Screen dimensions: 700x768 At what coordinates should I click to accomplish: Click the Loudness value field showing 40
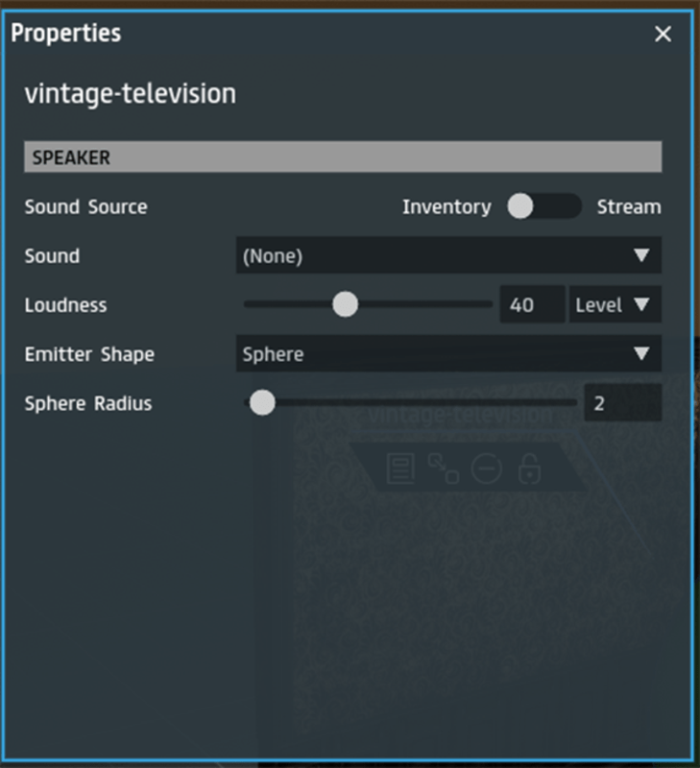(531, 305)
